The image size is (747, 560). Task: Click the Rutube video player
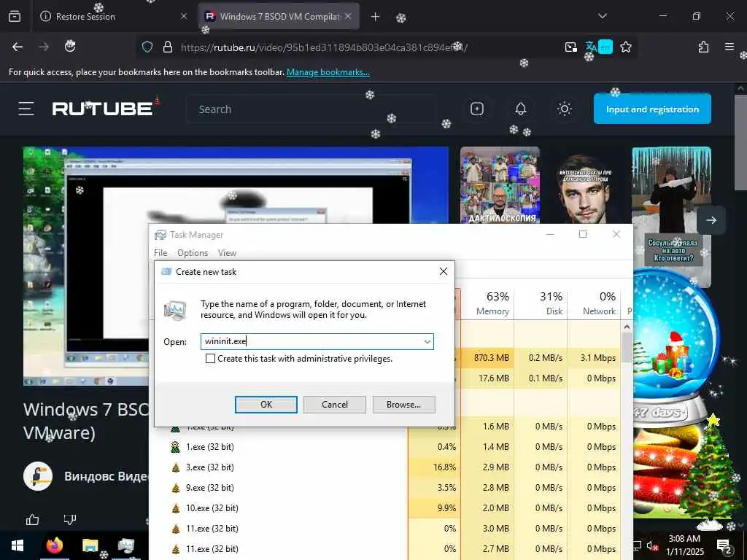(x=236, y=265)
